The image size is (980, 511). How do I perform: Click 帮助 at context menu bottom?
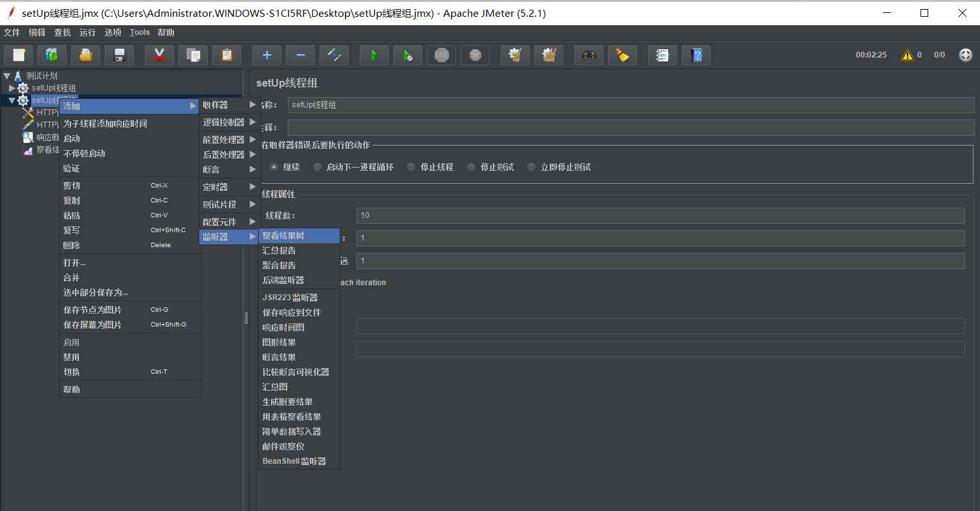[129, 389]
